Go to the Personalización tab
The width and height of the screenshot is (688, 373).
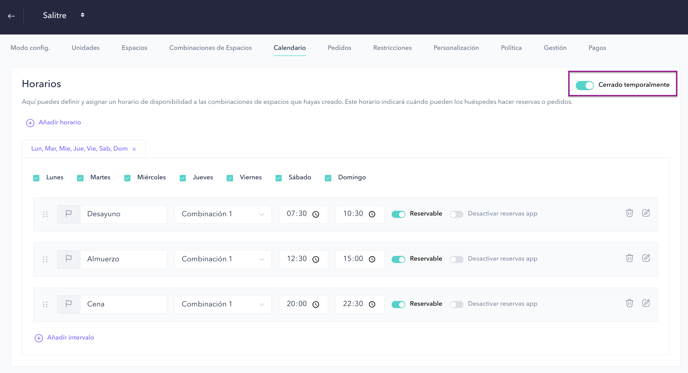456,48
